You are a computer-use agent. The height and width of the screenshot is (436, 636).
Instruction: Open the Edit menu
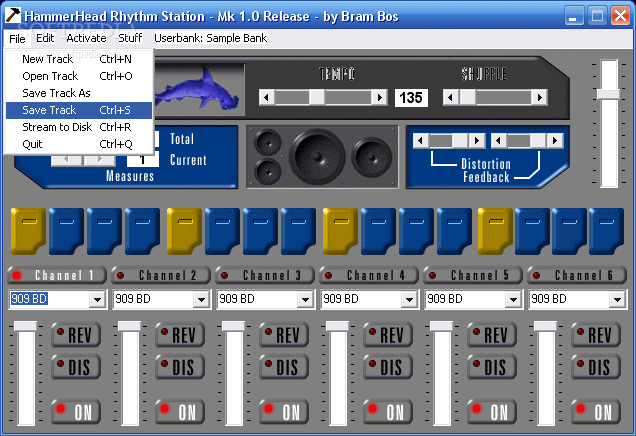45,38
